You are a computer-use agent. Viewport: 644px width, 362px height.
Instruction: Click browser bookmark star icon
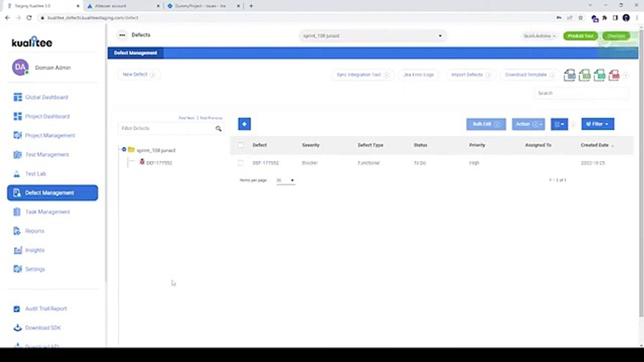(x=581, y=18)
